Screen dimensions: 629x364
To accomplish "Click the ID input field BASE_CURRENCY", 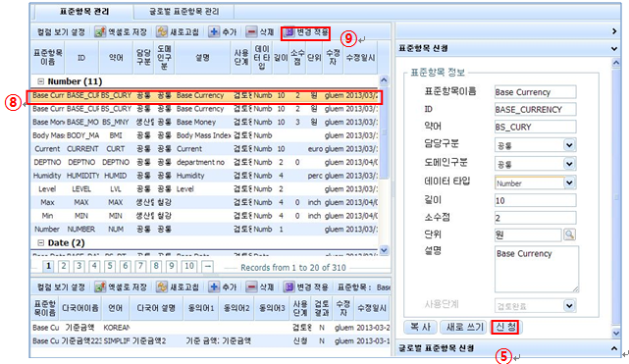I will tap(535, 109).
